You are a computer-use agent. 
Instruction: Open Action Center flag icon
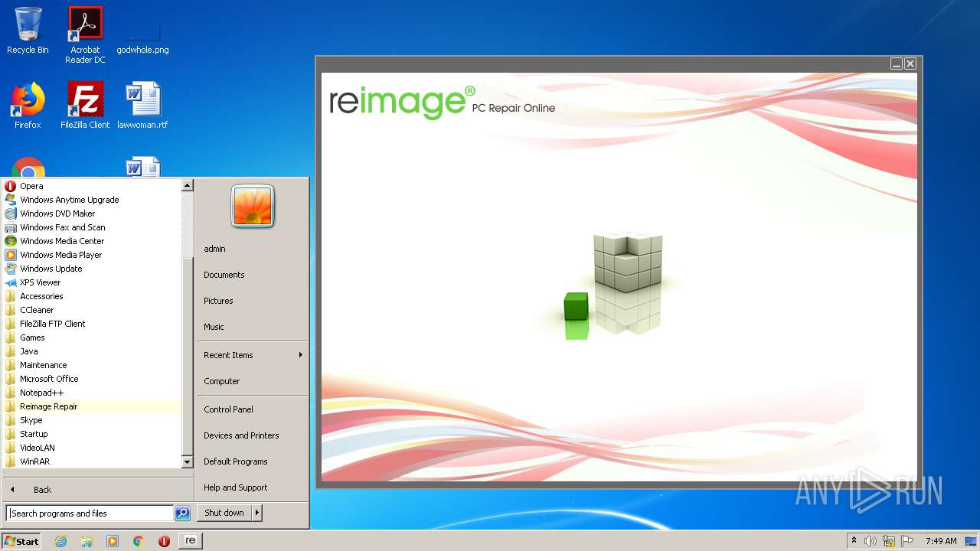click(908, 541)
